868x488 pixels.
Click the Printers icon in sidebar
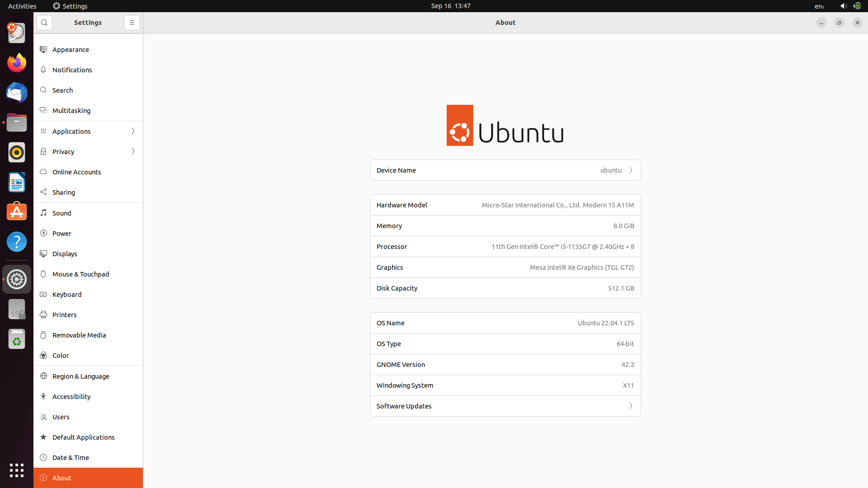click(43, 314)
